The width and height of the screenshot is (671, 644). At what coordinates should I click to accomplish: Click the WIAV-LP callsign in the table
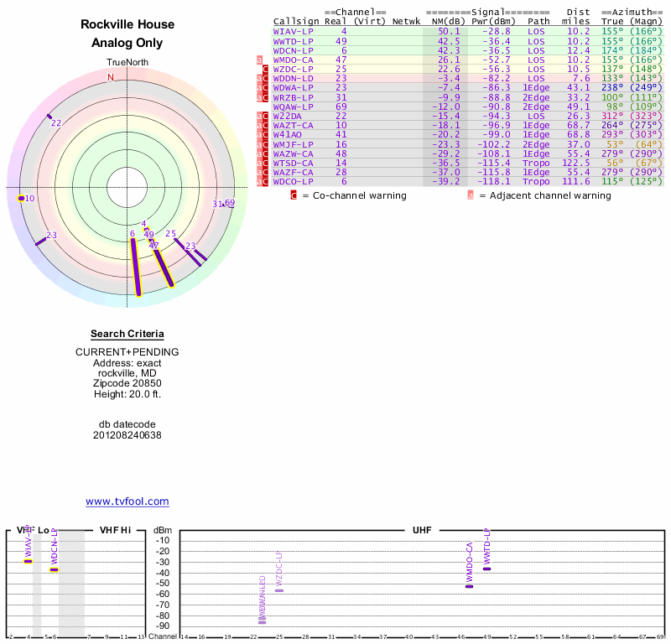pyautogui.click(x=293, y=32)
